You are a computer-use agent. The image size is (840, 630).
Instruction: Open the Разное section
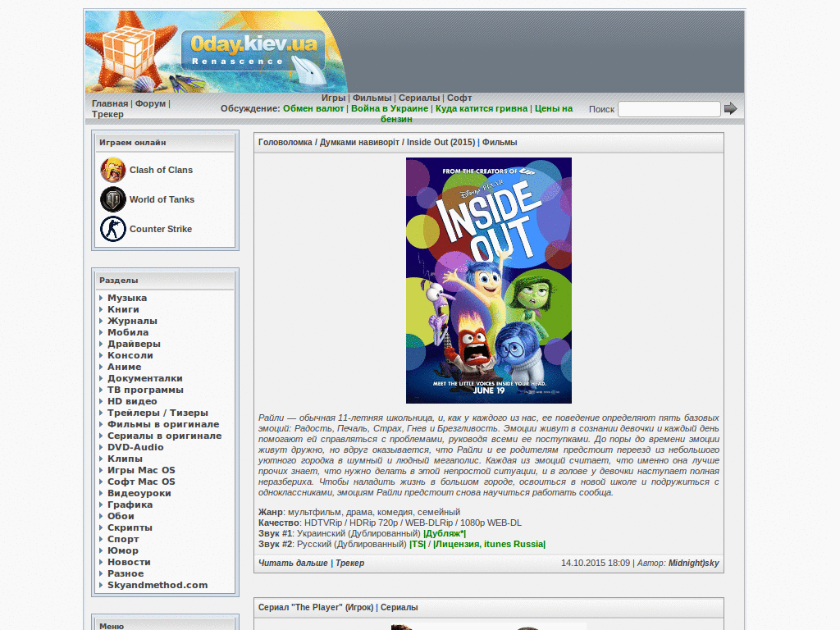point(126,574)
